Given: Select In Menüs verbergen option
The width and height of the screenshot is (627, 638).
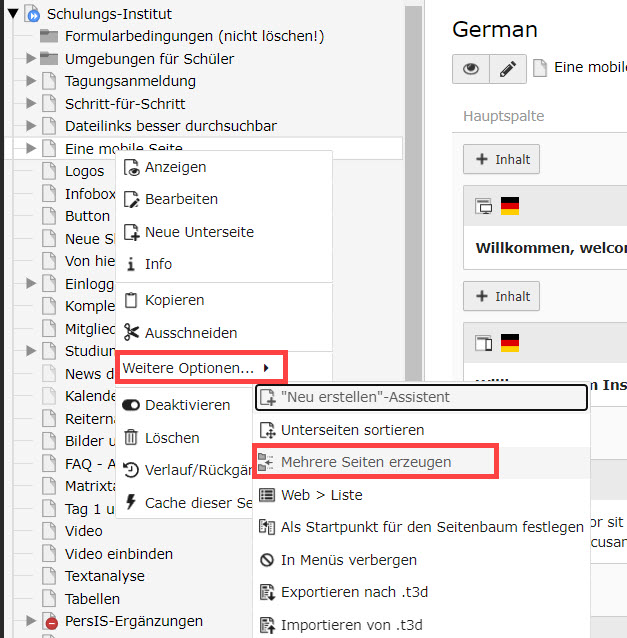Looking at the screenshot, I should pyautogui.click(x=348, y=560).
